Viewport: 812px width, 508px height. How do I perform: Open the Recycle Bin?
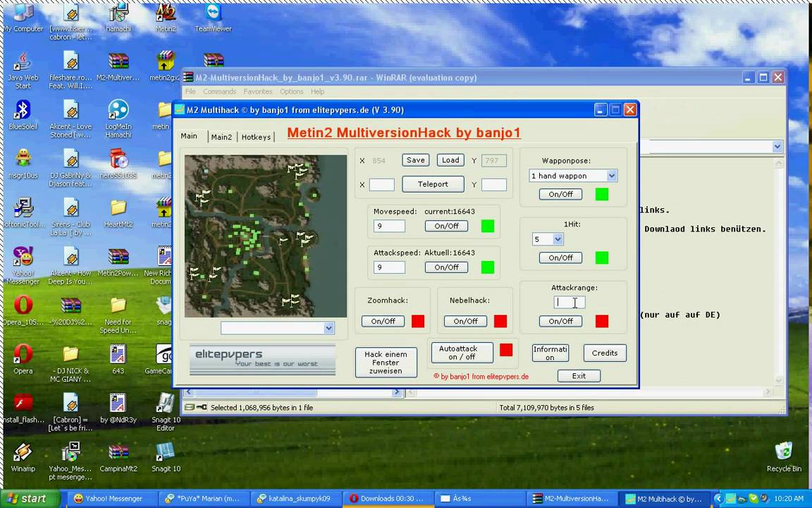784,456
